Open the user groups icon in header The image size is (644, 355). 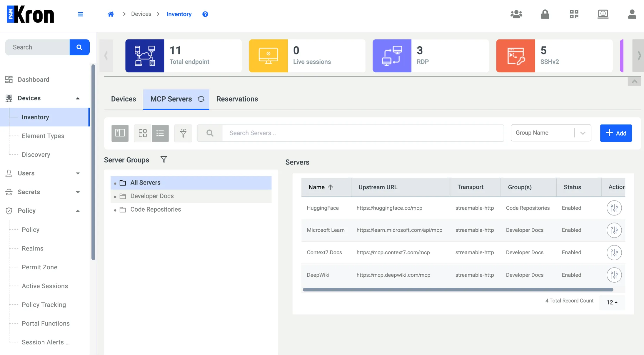(516, 14)
